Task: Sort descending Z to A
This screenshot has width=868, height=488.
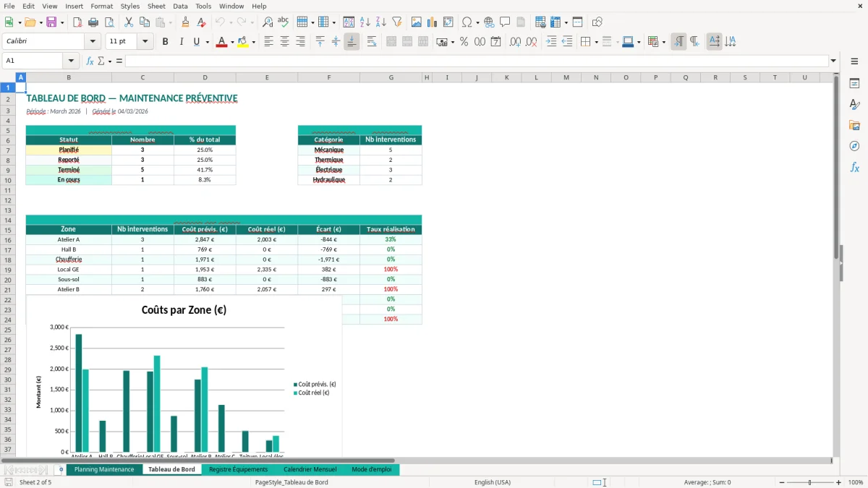Action: tap(381, 22)
